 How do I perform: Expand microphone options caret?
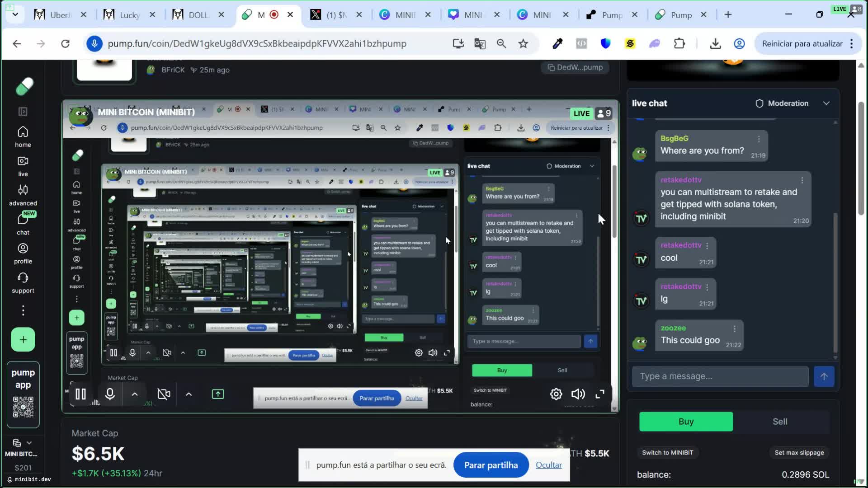pos(134,394)
